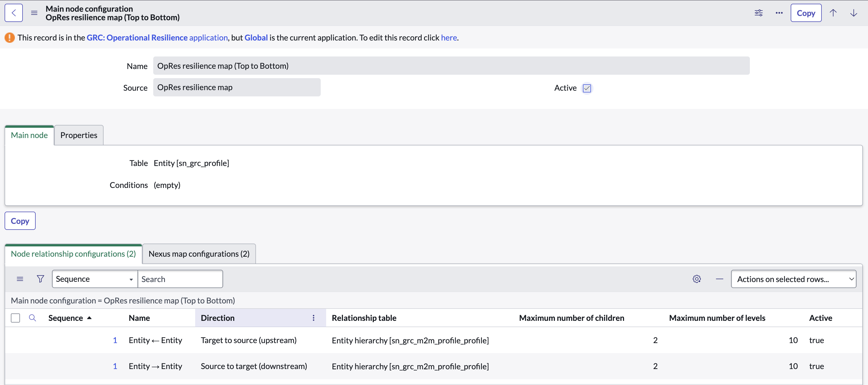The width and height of the screenshot is (868, 385).
Task: Click max levels value 10 in upstream row
Action: (793, 340)
